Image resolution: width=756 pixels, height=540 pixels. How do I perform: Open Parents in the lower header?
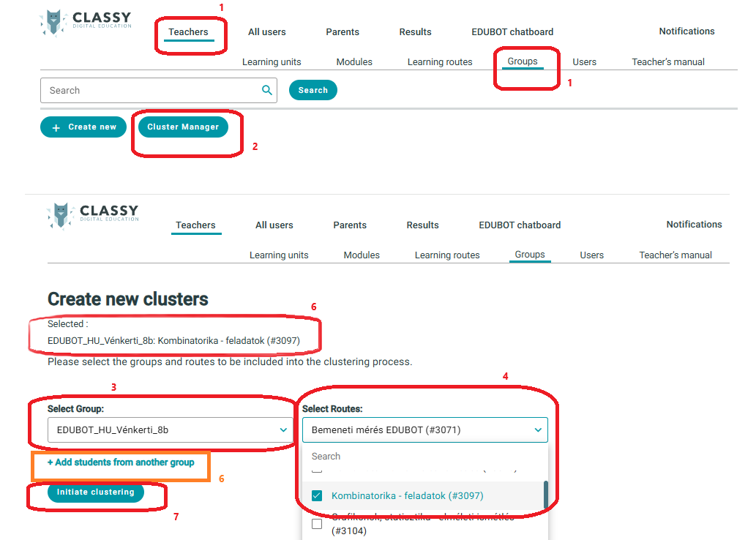point(350,225)
